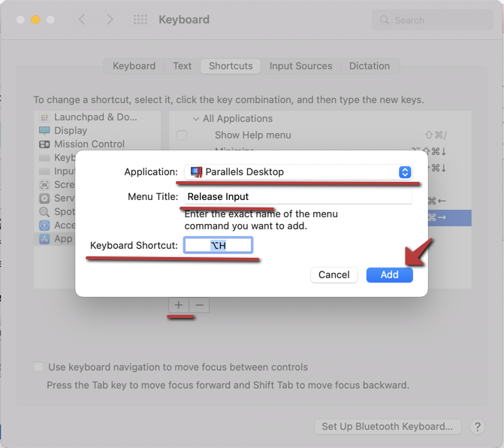
Task: Select Mission Control in the sidebar
Action: coord(98,144)
